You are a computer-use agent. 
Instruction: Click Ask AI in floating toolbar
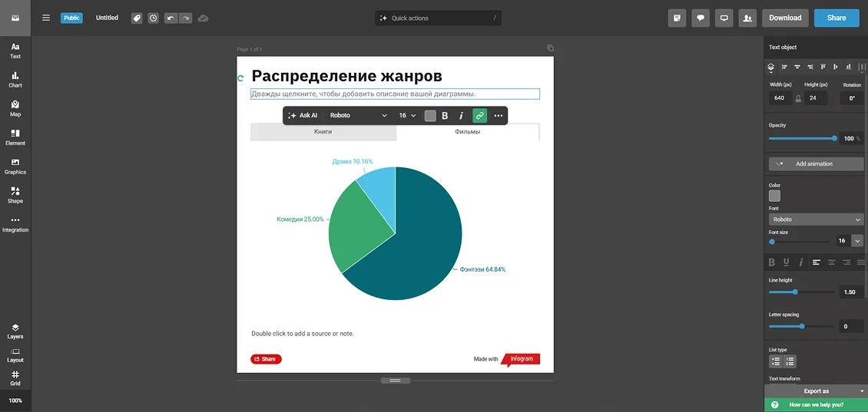pos(303,116)
